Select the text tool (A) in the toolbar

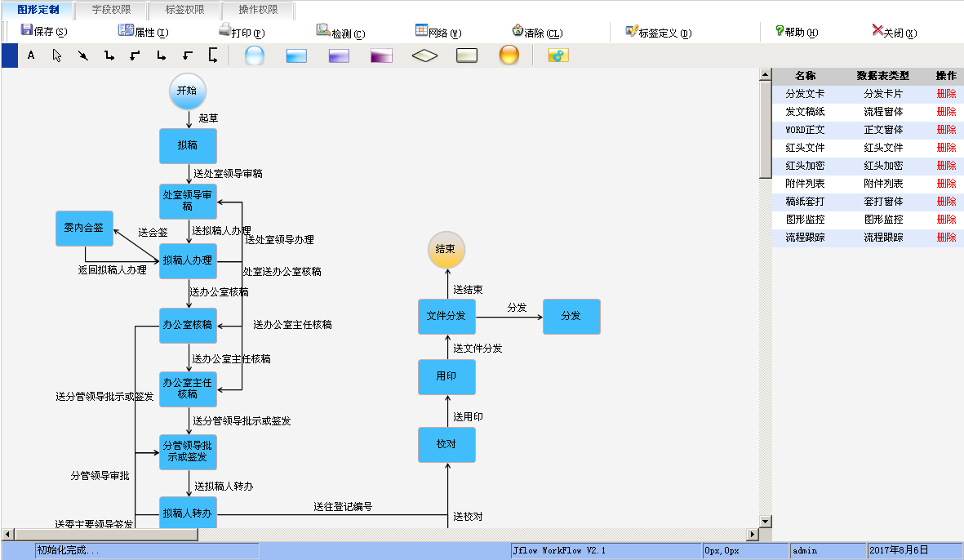[x=31, y=56]
